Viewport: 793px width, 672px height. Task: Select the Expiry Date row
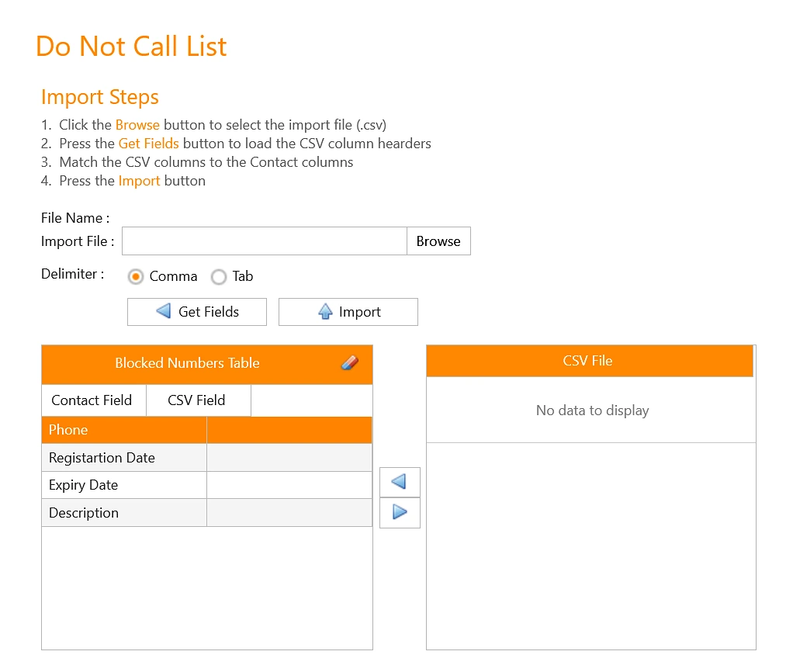coord(207,486)
